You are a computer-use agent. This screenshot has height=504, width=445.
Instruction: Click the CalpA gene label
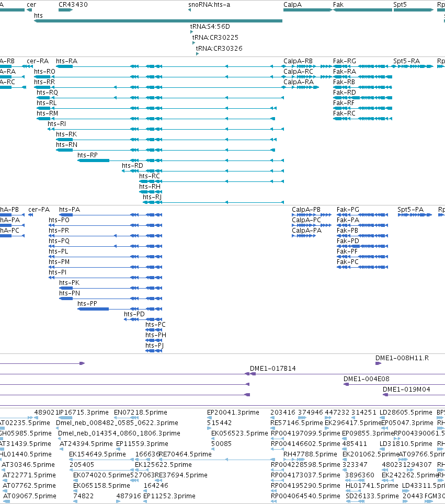[x=293, y=5]
